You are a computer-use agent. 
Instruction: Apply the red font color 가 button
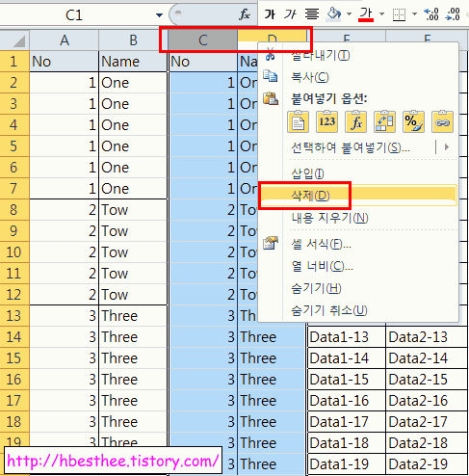(x=366, y=14)
